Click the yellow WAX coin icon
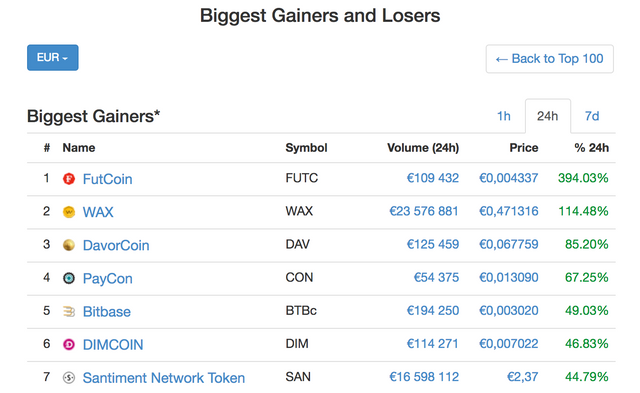Viewport: 640px width, 393px height. 69,212
